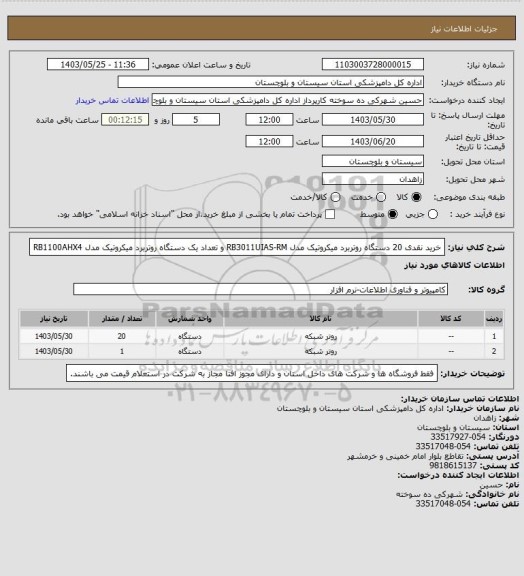The width and height of the screenshot is (524, 576).
Task: Click the family name شهرکی ده سوخته
Action: pos(430,494)
